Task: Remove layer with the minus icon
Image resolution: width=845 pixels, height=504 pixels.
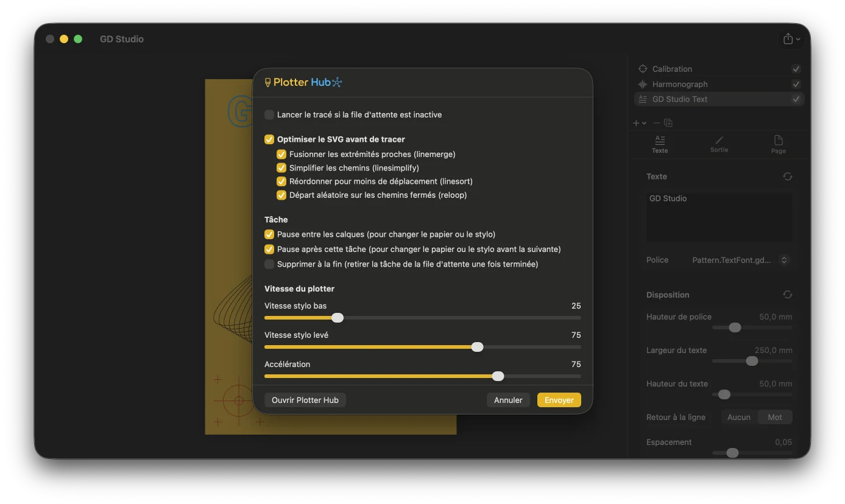Action: click(x=656, y=123)
